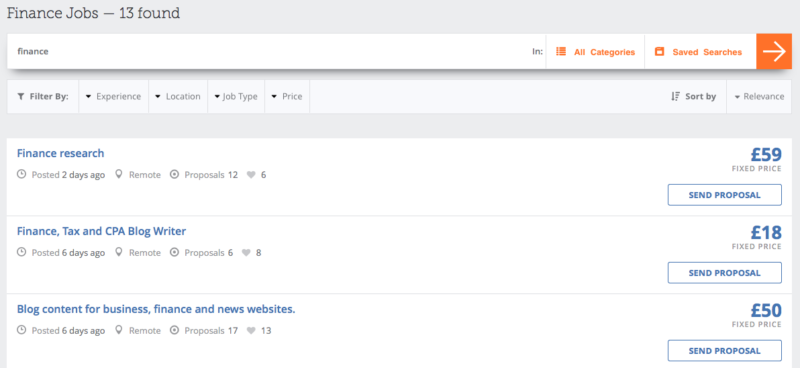Viewport: 800px width, 368px height.
Task: Click the Finance Jobs — 13 found heading
Action: coord(93,13)
